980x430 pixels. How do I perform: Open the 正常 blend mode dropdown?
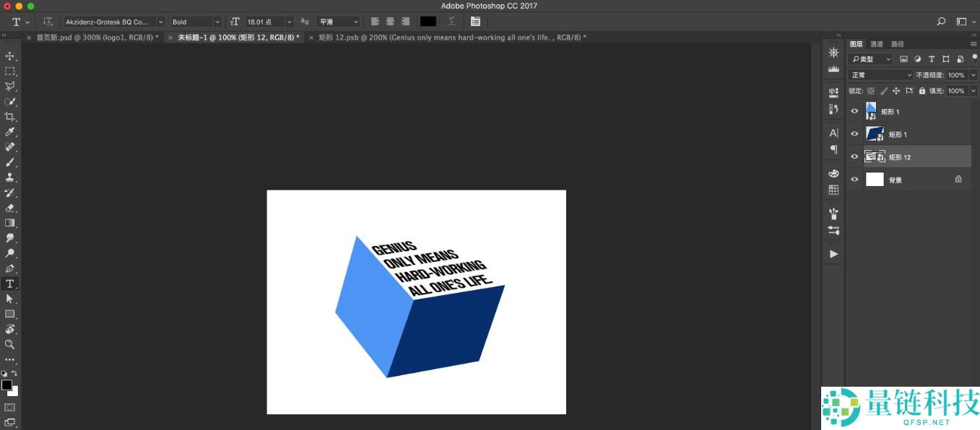click(881, 75)
